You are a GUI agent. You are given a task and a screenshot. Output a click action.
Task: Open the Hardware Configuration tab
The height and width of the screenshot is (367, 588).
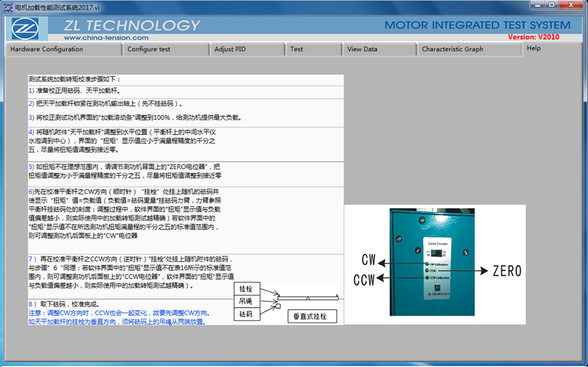click(x=47, y=49)
